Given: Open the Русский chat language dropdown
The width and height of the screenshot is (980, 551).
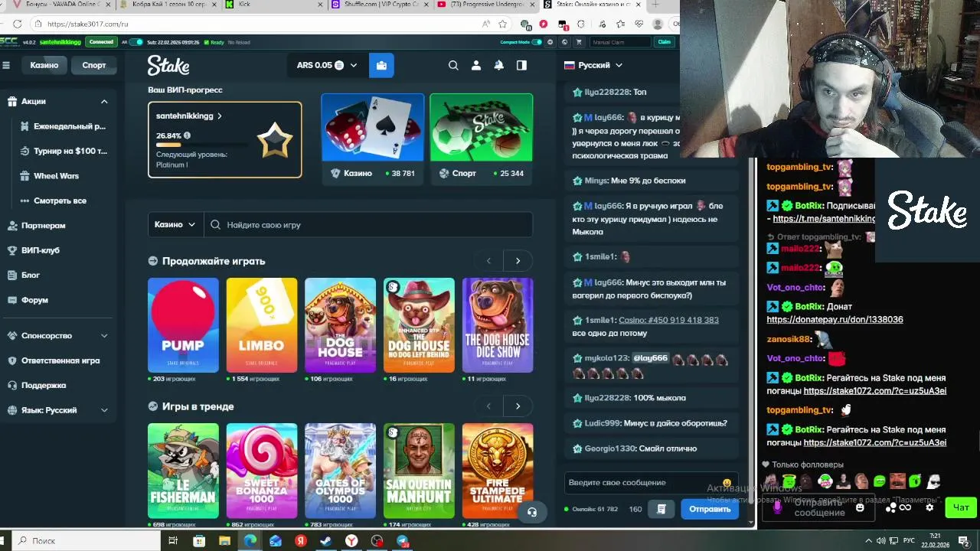Looking at the screenshot, I should point(593,65).
